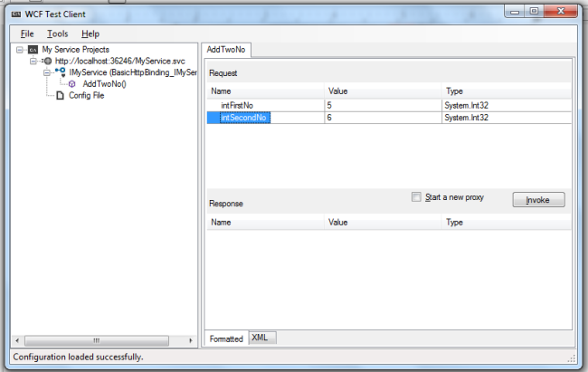Click the purple AddTwoNo operation icon
This screenshot has height=372, width=588.
point(72,84)
